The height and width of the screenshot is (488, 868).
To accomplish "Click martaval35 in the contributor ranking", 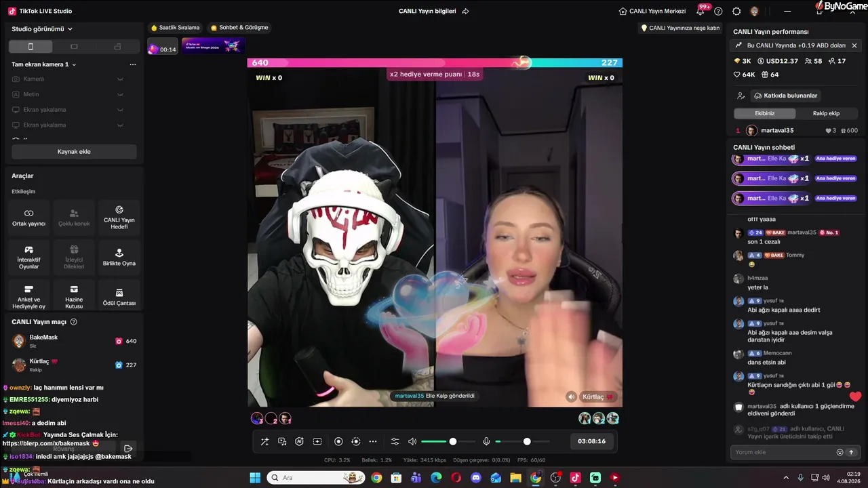I will click(795, 130).
